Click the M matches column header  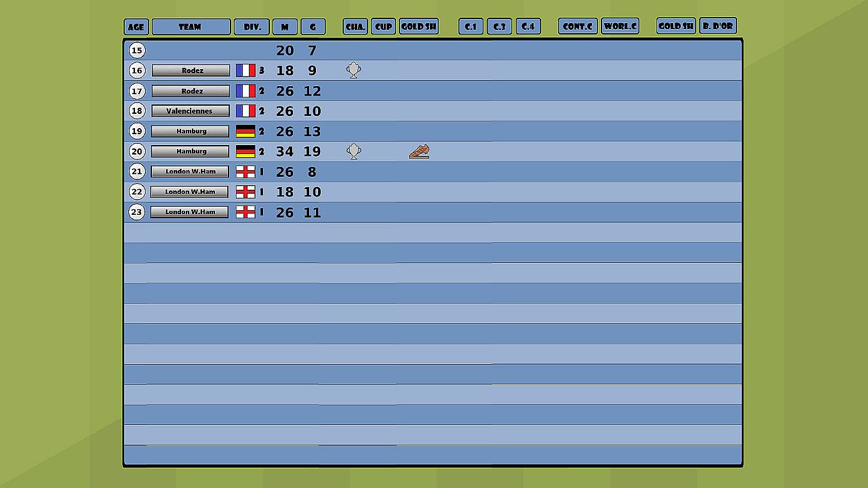point(285,27)
